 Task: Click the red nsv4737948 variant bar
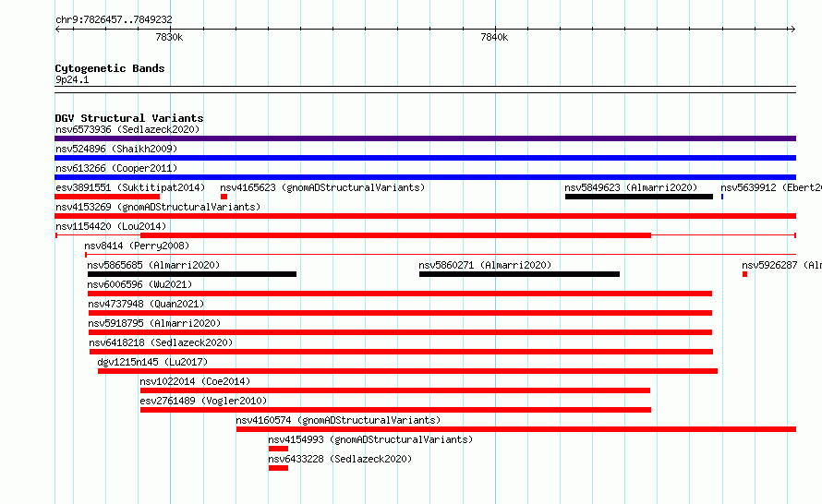[401, 313]
